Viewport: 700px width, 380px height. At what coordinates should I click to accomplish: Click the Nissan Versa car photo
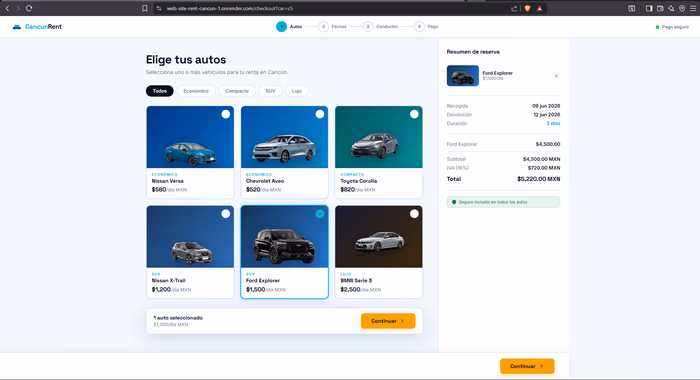coord(190,137)
